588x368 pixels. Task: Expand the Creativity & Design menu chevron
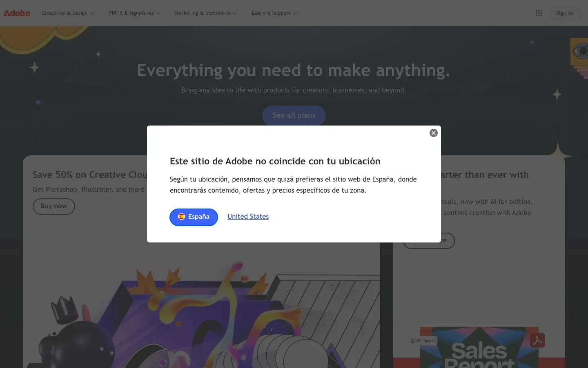point(92,13)
